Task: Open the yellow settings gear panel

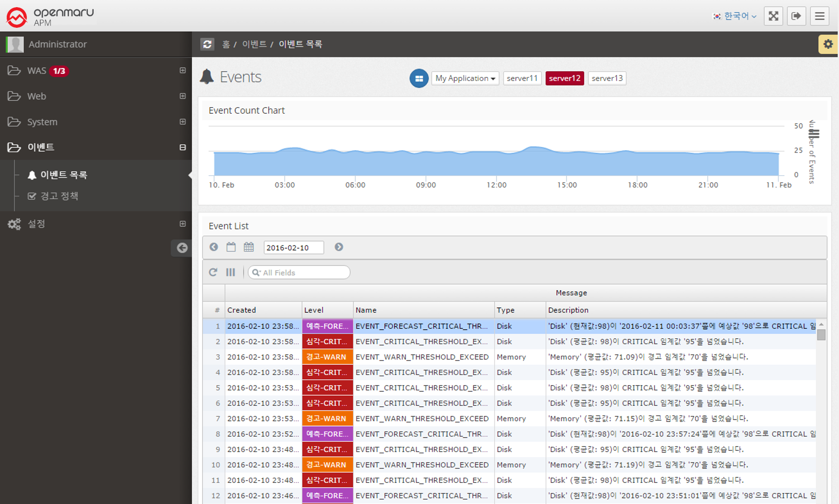Action: tap(828, 44)
